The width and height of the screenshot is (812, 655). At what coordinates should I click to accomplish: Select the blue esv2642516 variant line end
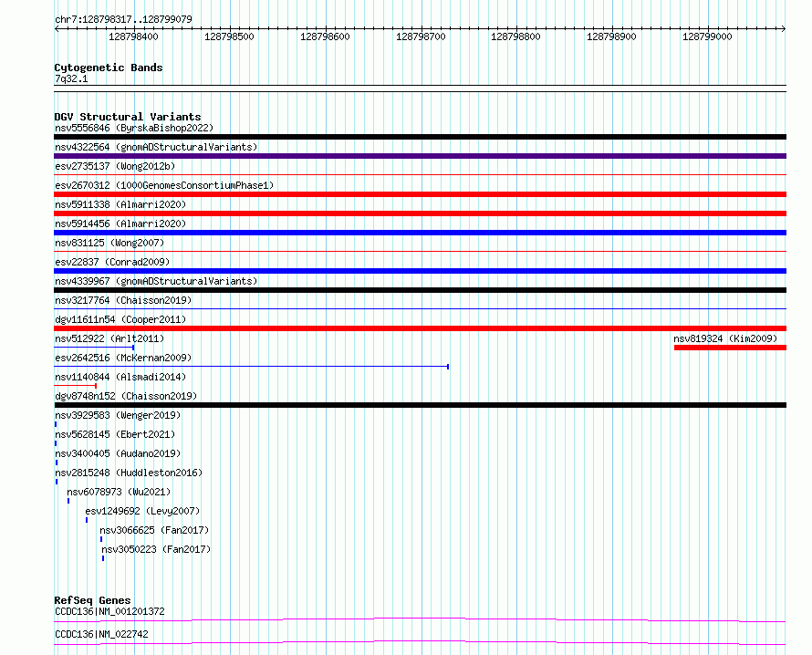tap(448, 367)
